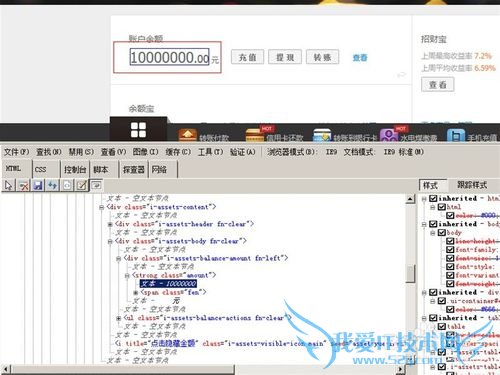
Task: Open the 文件(F) menu
Action: (x=16, y=152)
